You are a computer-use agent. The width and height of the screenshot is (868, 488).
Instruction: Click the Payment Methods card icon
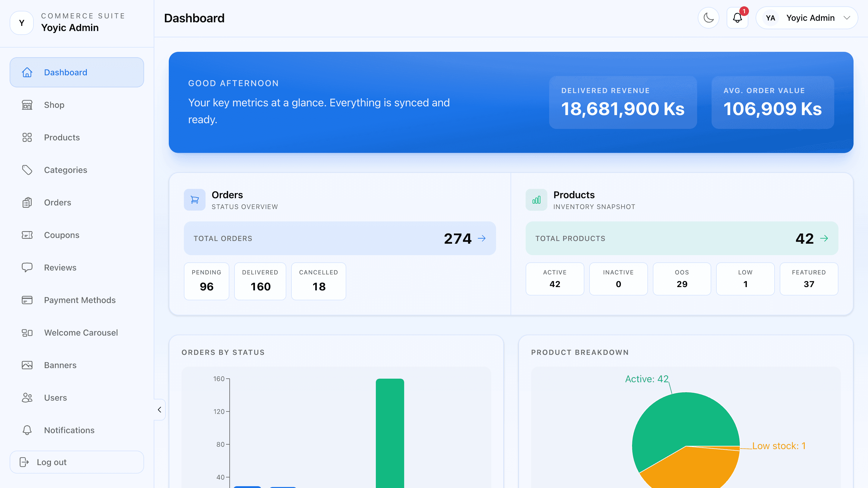tap(27, 300)
